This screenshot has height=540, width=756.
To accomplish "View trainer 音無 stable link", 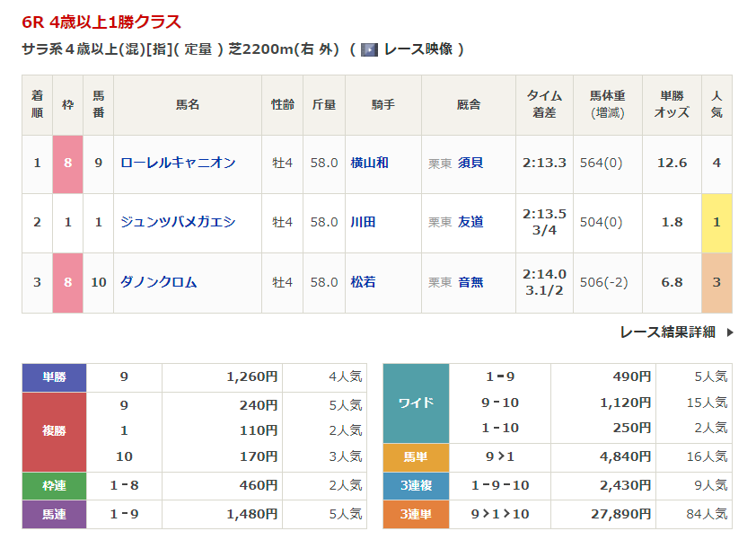I will [470, 282].
